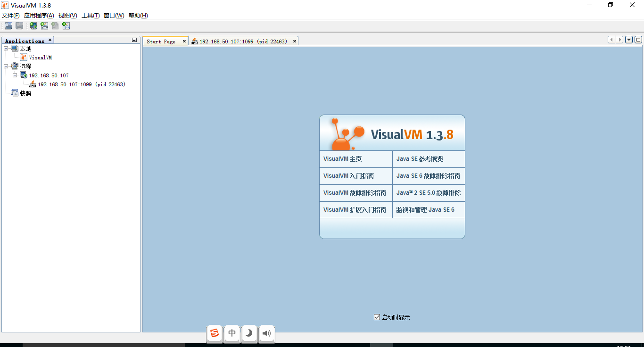Click the remote host icon for 192.168.50.107
This screenshot has width=644, height=347.
point(24,75)
